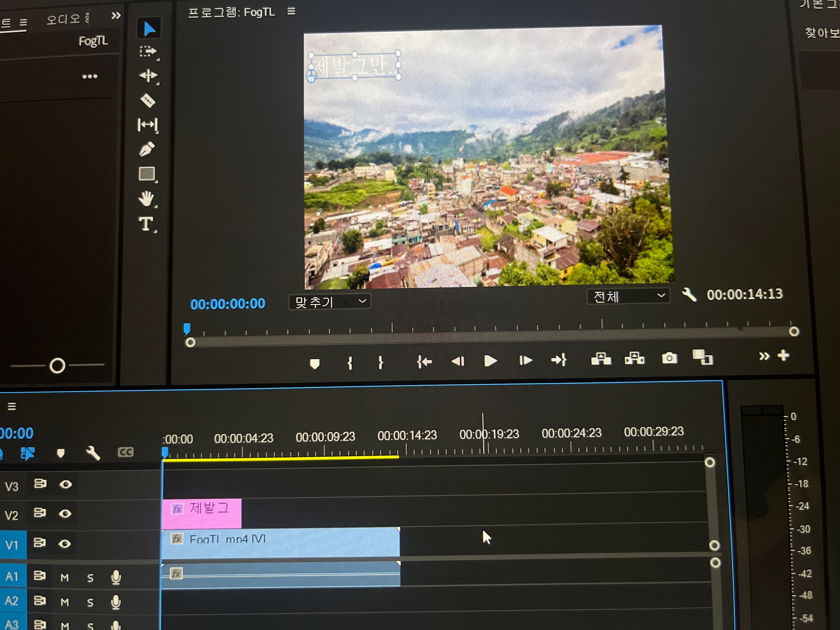Click the Export Frame camera icon

coord(669,358)
